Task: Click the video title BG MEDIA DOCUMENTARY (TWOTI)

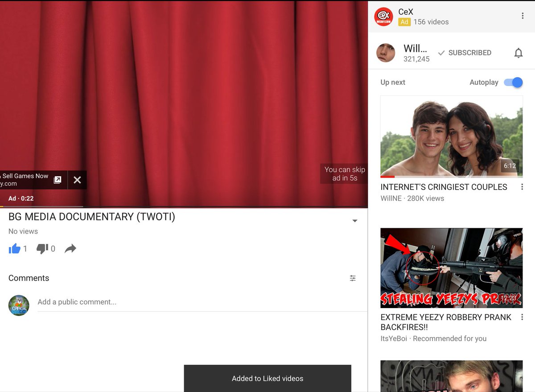Action: [92, 217]
